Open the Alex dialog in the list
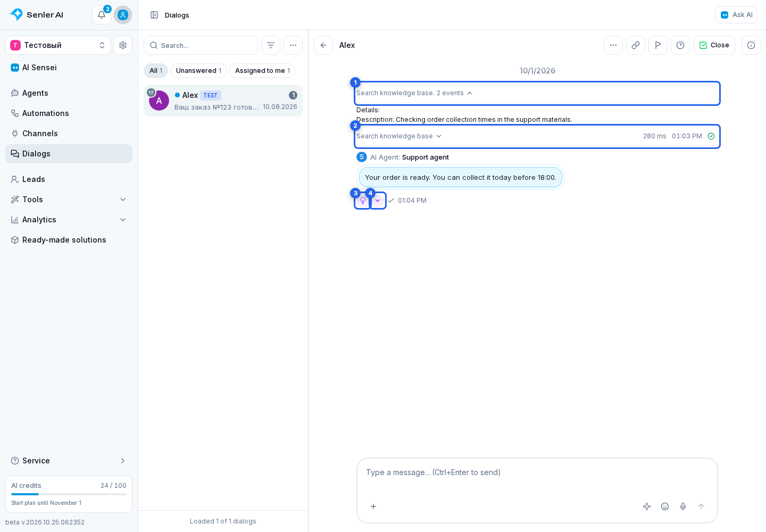The height and width of the screenshot is (532, 766). [x=223, y=101]
